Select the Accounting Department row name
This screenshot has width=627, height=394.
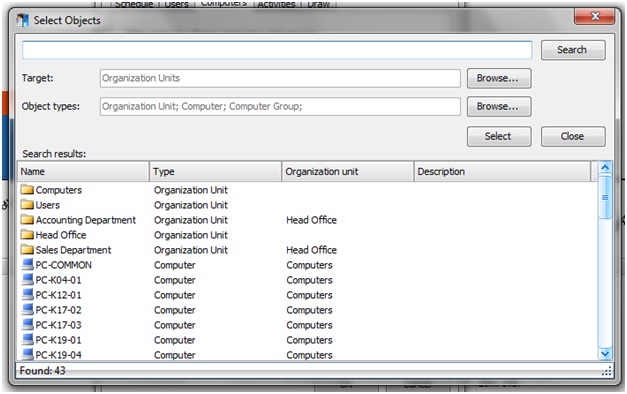click(x=86, y=220)
